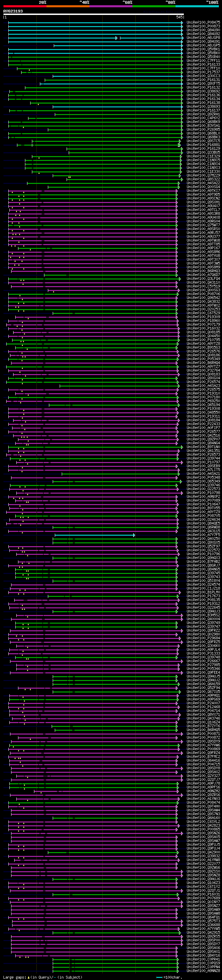This screenshot has width=222, height=980.
Task: Select the UniRef100_Q30CC3 label
Action: [x=203, y=76]
